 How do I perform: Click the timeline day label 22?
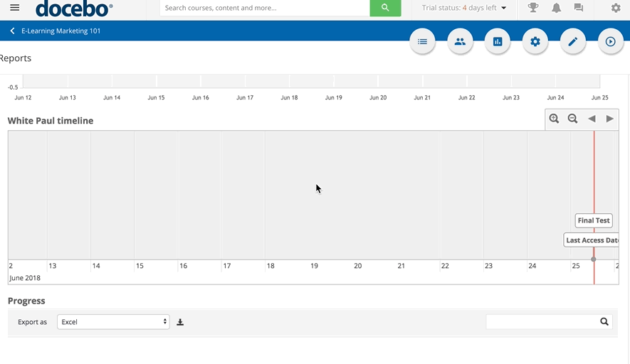[x=445, y=266]
